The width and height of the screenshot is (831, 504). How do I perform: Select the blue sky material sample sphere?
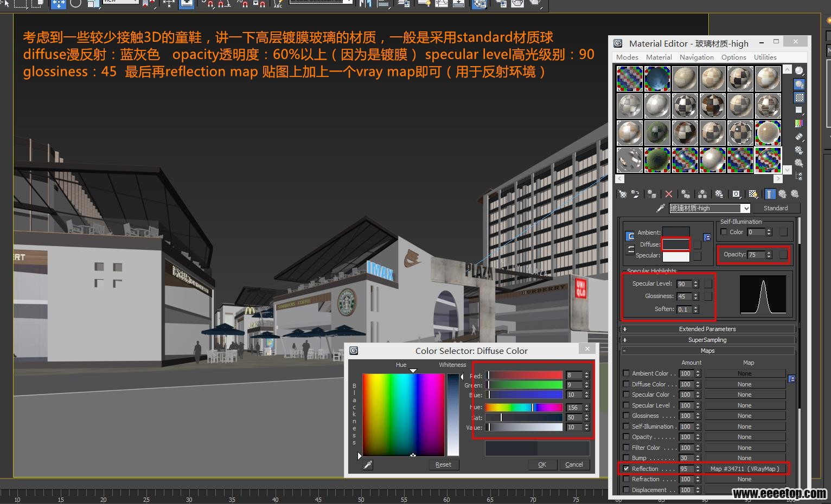pyautogui.click(x=657, y=79)
